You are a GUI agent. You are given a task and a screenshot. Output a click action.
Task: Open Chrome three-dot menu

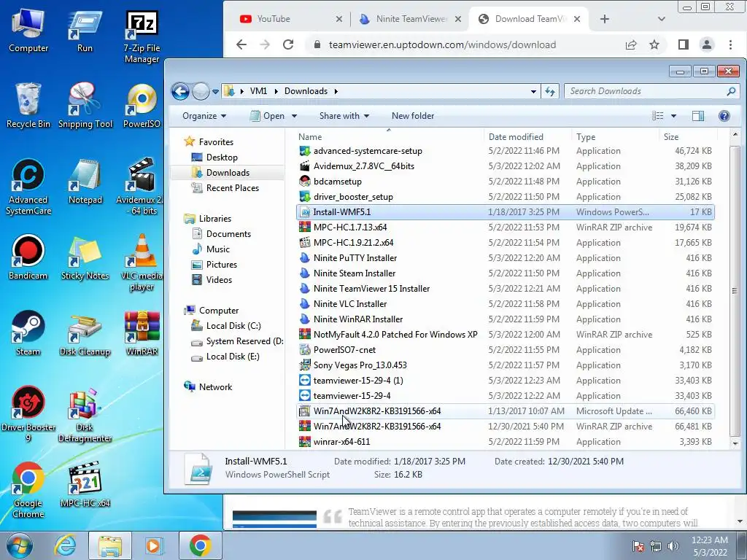point(730,44)
